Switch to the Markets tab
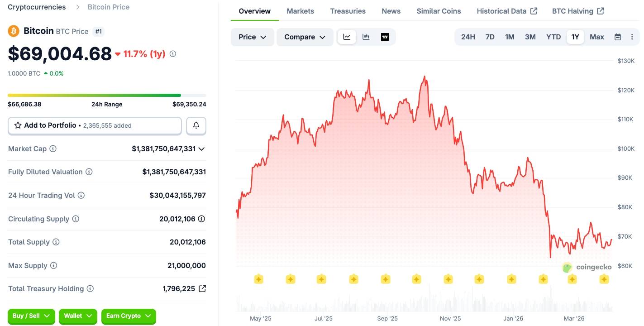644x326 pixels. pos(300,11)
